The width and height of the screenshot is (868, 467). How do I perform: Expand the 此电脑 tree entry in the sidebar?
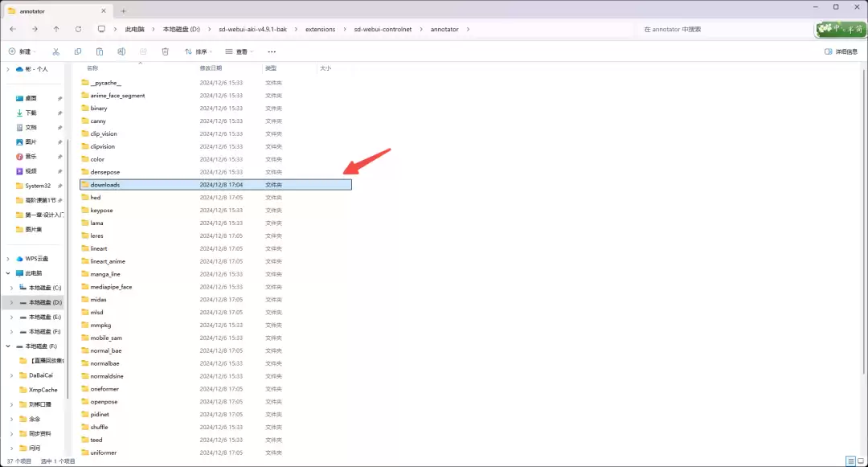point(6,272)
